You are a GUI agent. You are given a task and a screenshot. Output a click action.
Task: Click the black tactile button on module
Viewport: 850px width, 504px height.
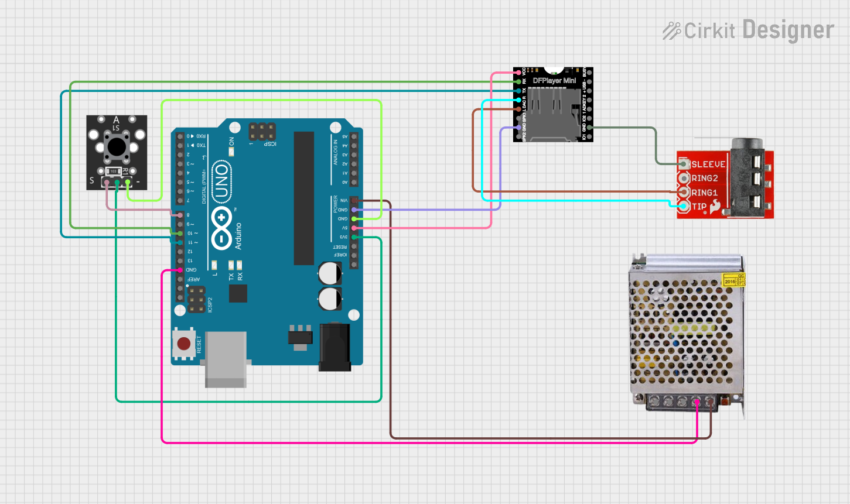click(117, 146)
